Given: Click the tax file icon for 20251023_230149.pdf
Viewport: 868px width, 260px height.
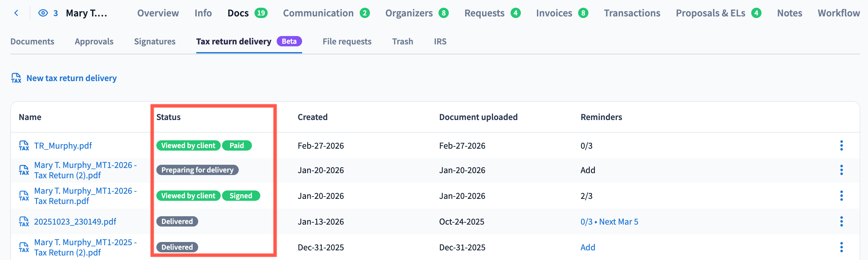Looking at the screenshot, I should pos(24,222).
